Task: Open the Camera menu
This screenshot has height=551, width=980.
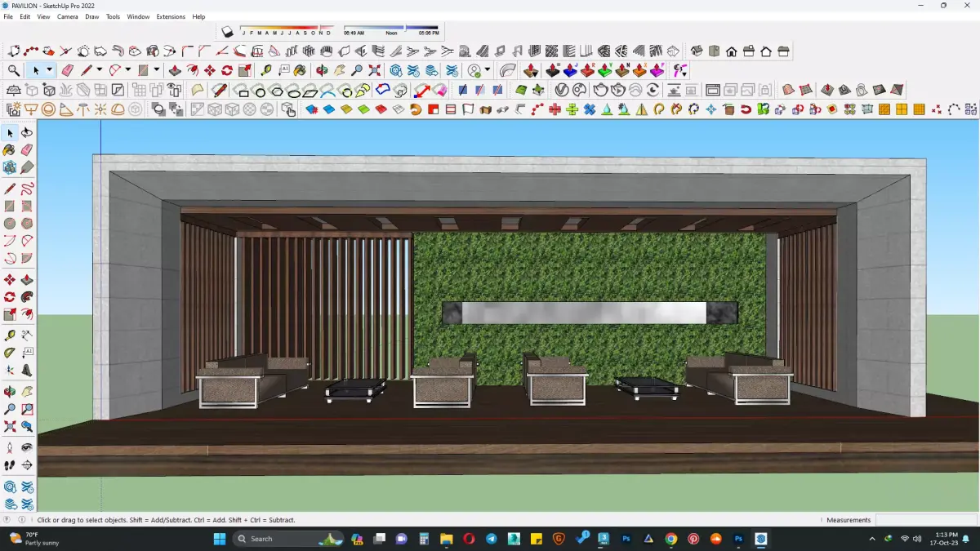Action: (68, 16)
